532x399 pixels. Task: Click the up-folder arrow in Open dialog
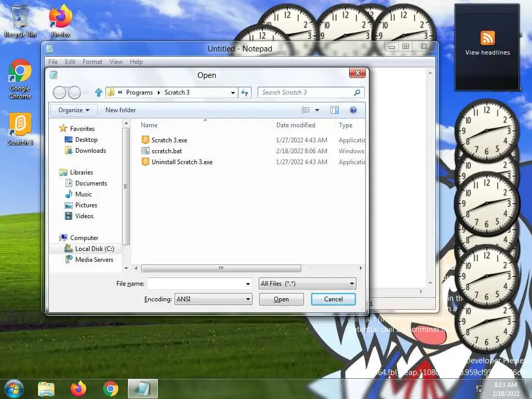[98, 92]
